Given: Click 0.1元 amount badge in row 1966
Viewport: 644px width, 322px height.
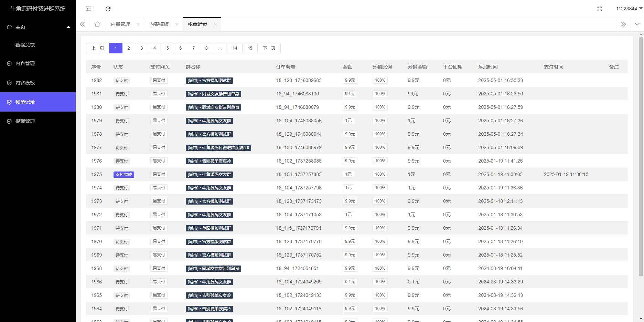Looking at the screenshot, I should [x=350, y=282].
